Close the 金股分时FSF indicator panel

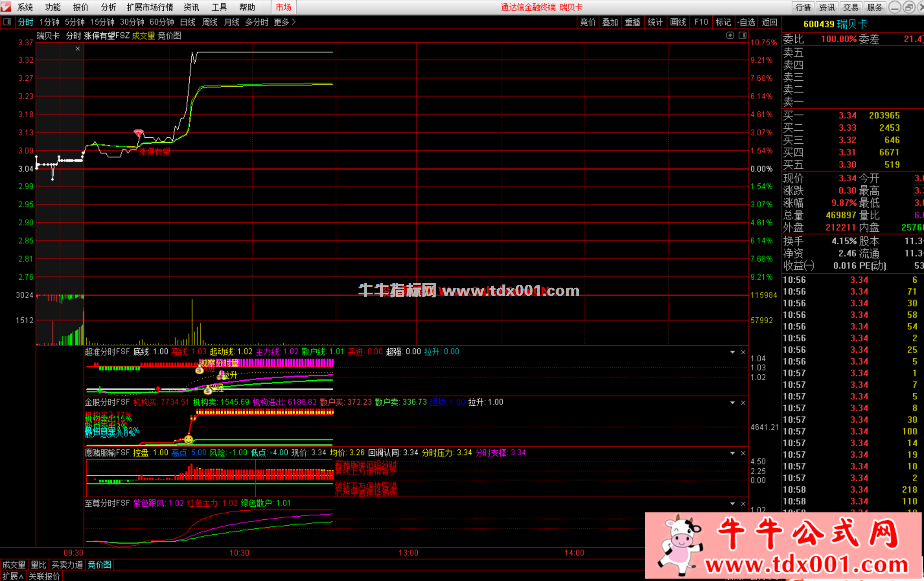743,403
